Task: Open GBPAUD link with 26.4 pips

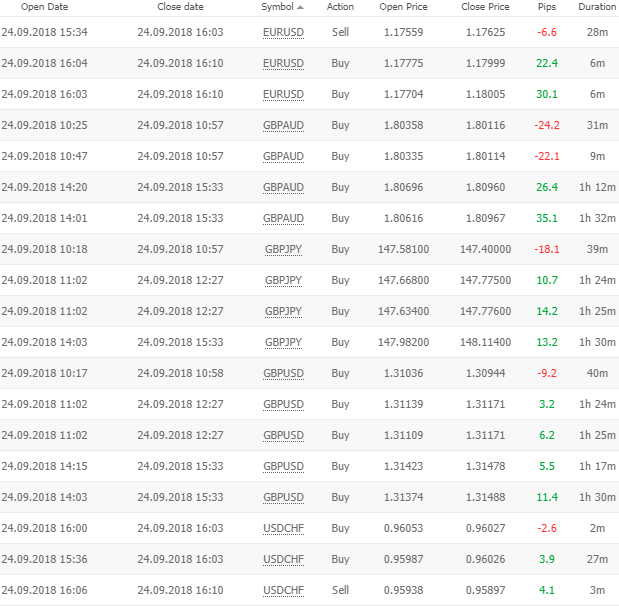Action: [283, 187]
